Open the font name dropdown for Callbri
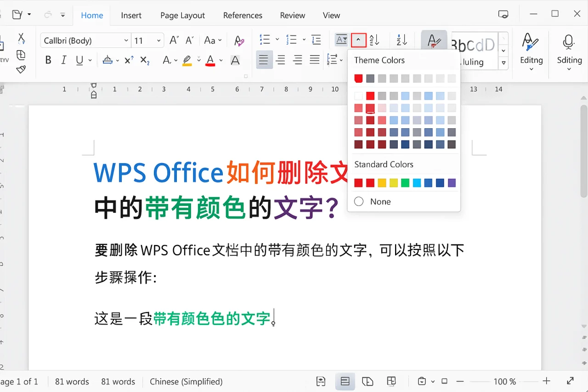588x392 pixels. (x=127, y=40)
